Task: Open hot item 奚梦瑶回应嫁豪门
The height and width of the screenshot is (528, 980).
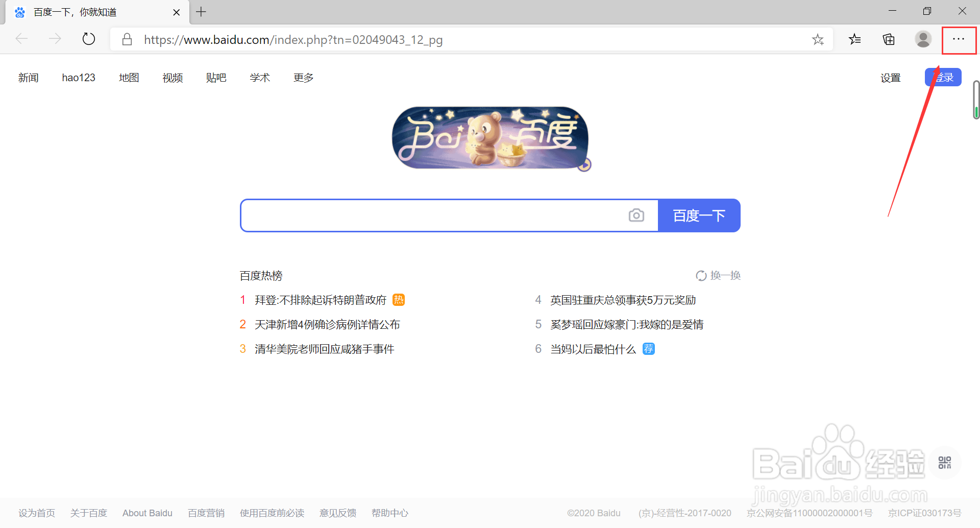Action: tap(627, 325)
